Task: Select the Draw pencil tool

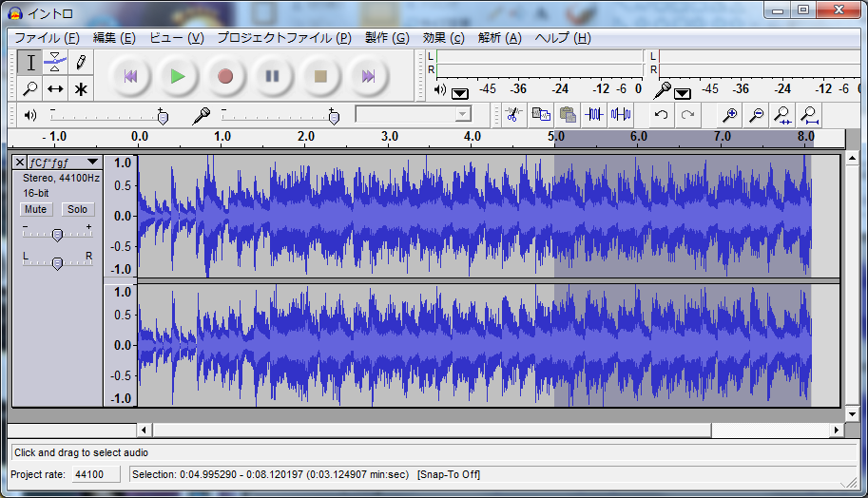Action: pyautogui.click(x=81, y=63)
